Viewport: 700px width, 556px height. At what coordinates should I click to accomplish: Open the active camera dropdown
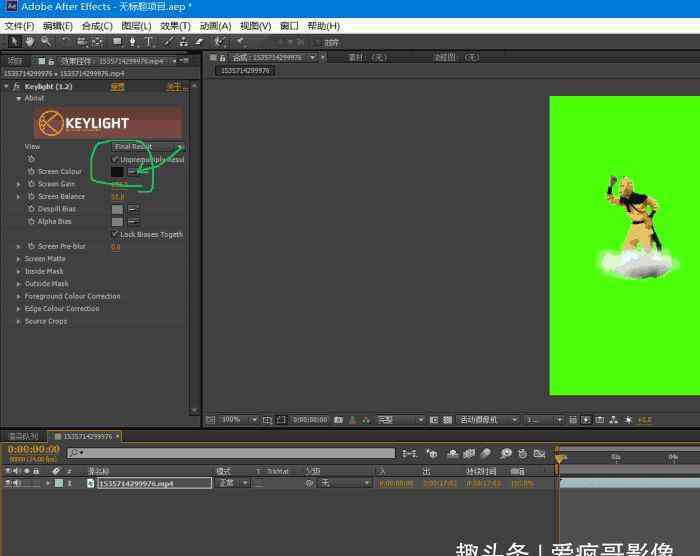pyautogui.click(x=488, y=420)
